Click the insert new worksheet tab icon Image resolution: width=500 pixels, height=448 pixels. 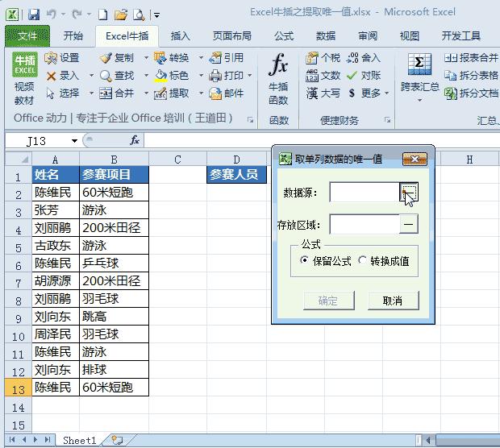[118, 441]
